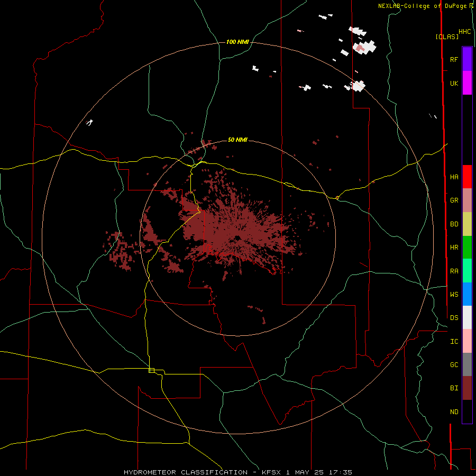
Task: Click the KFSX station identifier
Action: [271, 472]
